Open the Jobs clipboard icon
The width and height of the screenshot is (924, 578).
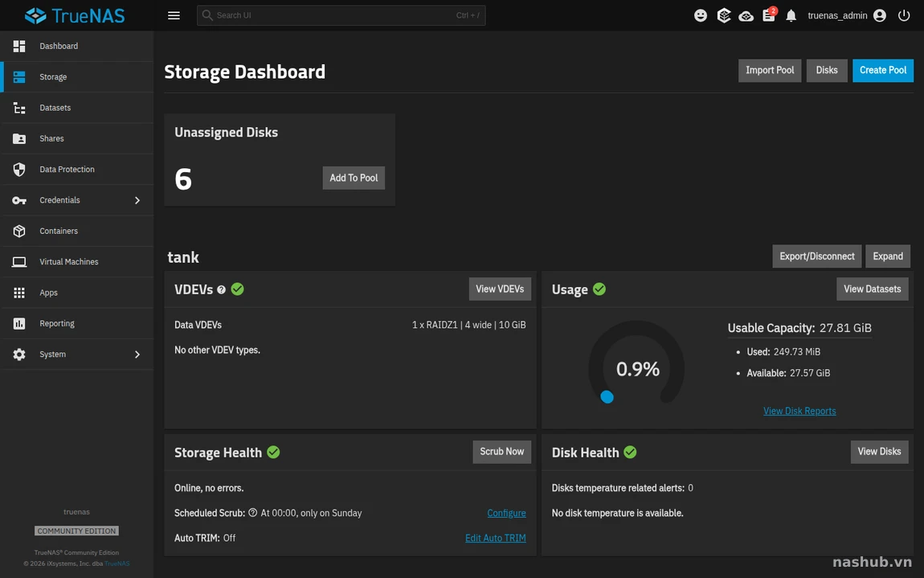(769, 14)
